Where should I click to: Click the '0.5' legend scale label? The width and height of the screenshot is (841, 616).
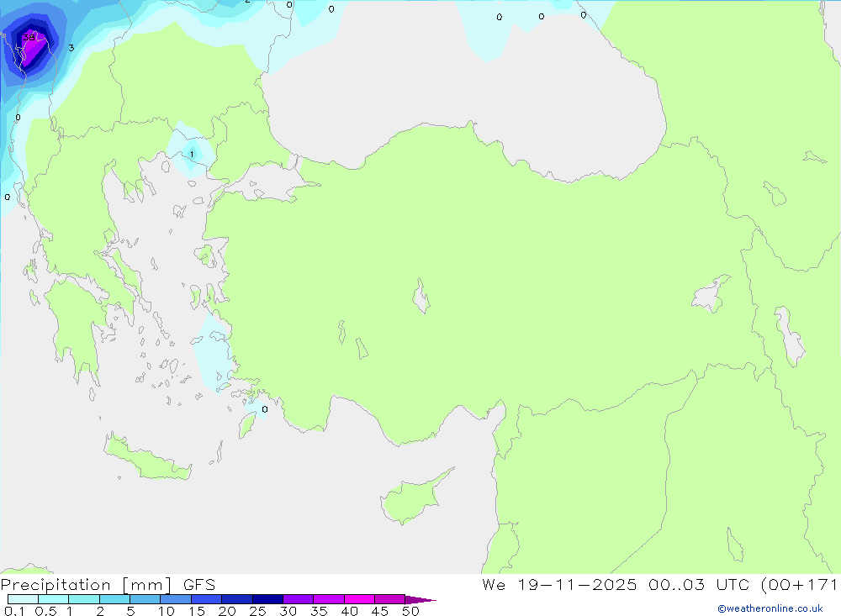45,611
